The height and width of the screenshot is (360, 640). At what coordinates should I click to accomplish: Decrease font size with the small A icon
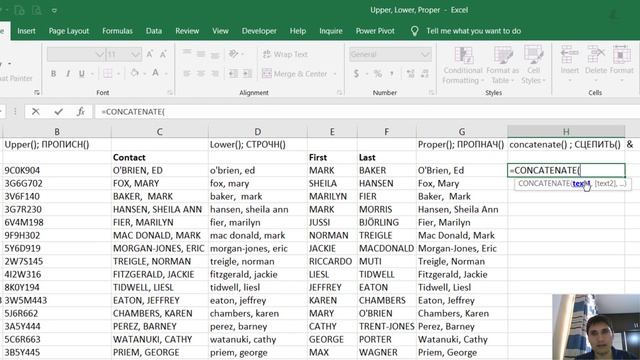pos(163,54)
